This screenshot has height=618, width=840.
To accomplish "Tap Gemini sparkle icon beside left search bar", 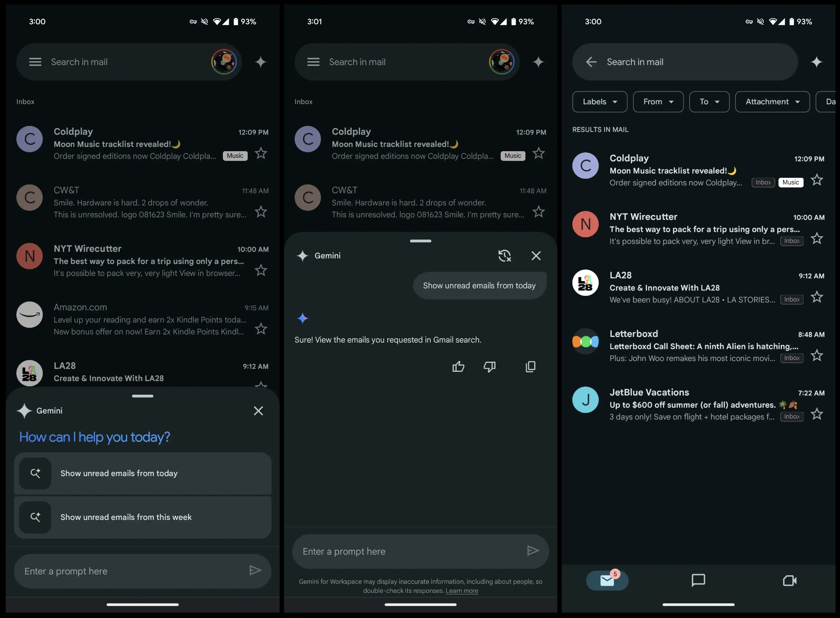I will click(x=260, y=62).
